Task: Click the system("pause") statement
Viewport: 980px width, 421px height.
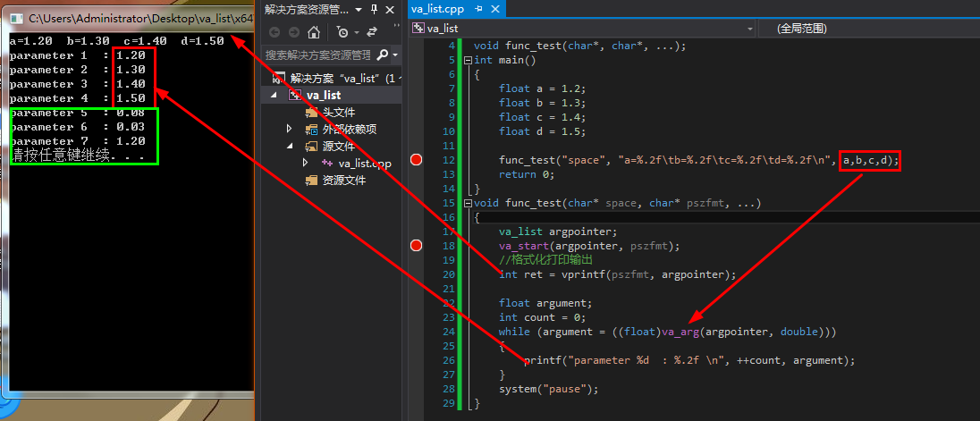Action: [x=549, y=389]
